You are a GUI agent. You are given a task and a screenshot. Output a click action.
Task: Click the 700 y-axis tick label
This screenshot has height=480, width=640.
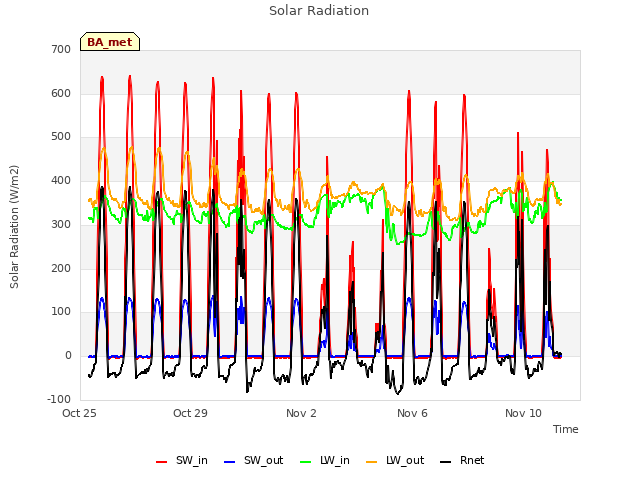click(x=61, y=50)
